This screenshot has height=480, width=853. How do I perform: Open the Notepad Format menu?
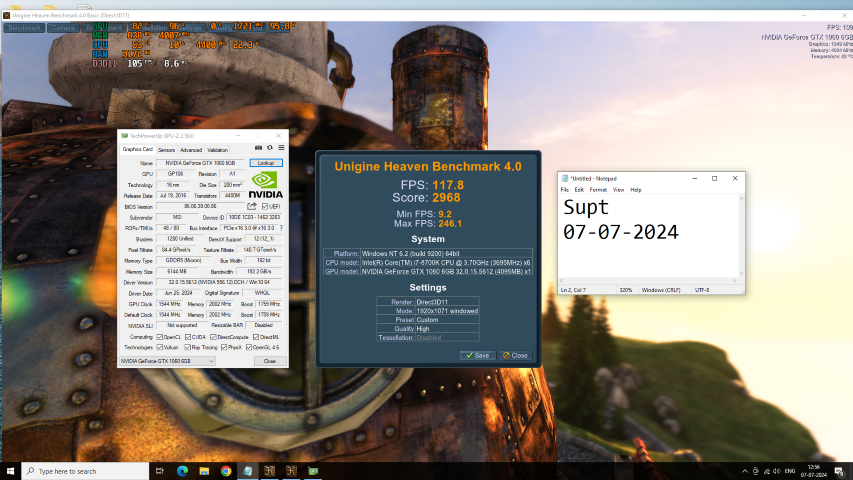pos(598,190)
